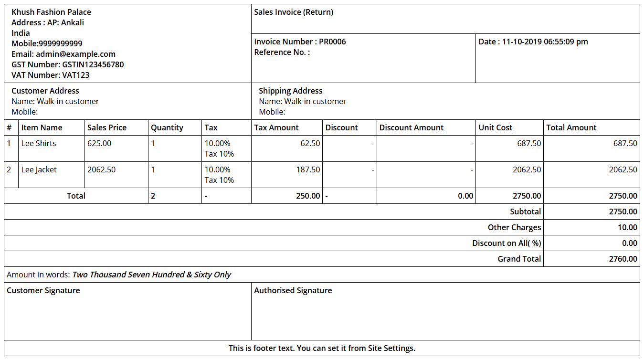The width and height of the screenshot is (644, 360).
Task: Click the admin@example.com email address
Action: (x=75, y=54)
